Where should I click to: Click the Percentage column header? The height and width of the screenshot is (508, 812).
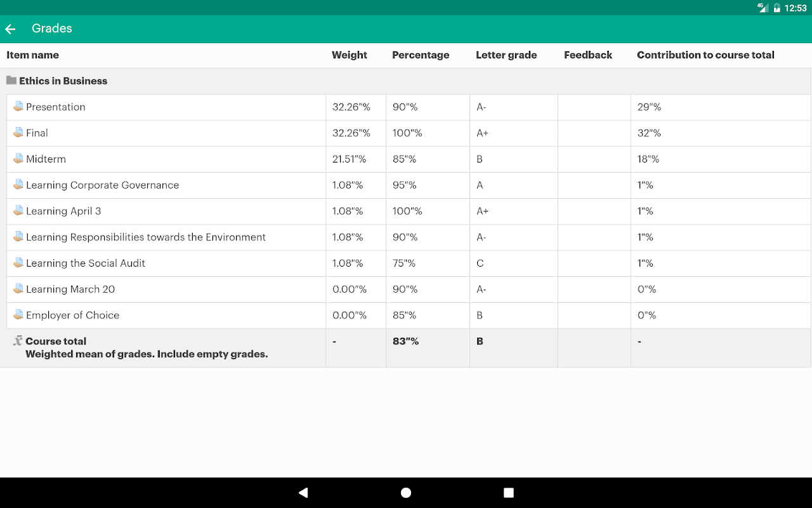(421, 55)
